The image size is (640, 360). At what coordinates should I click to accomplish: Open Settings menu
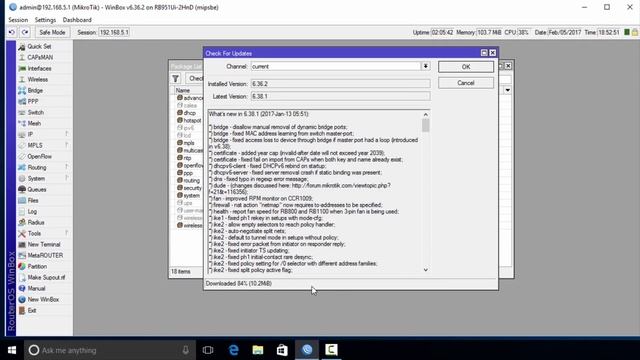[45, 20]
